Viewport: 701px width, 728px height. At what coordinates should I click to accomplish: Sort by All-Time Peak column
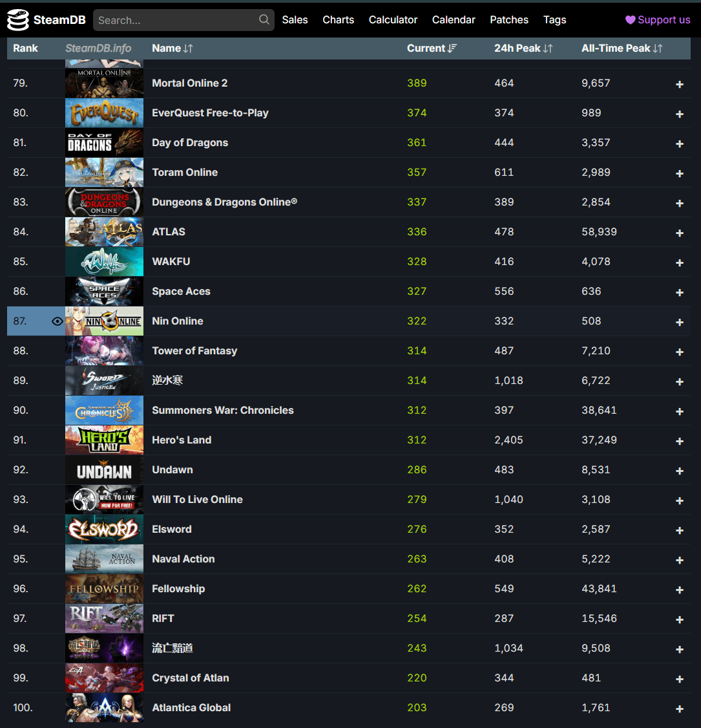[622, 48]
